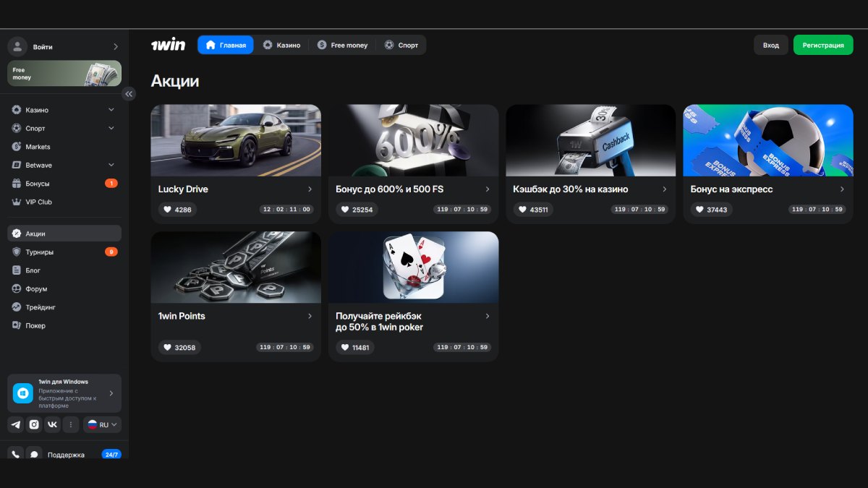Switch to the Спорт top tab
The width and height of the screenshot is (868, 488).
click(401, 45)
